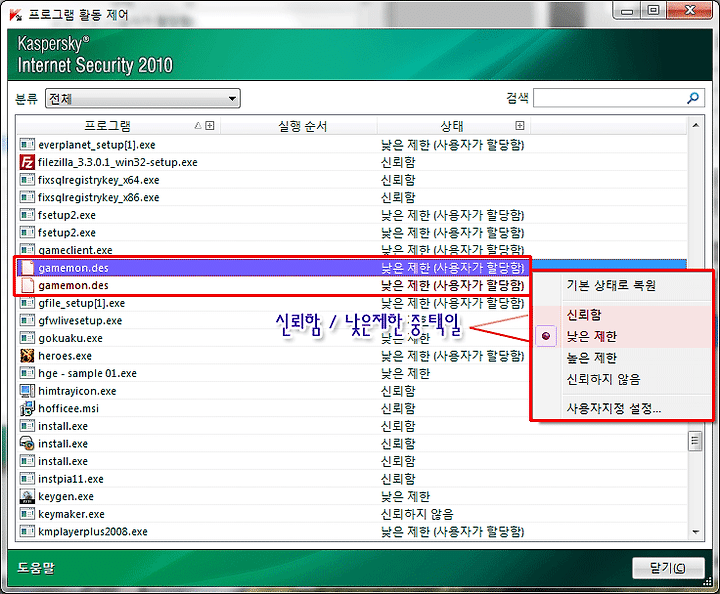Click the kmplayerplus2008.exe icon
The image size is (720, 594).
point(27,532)
